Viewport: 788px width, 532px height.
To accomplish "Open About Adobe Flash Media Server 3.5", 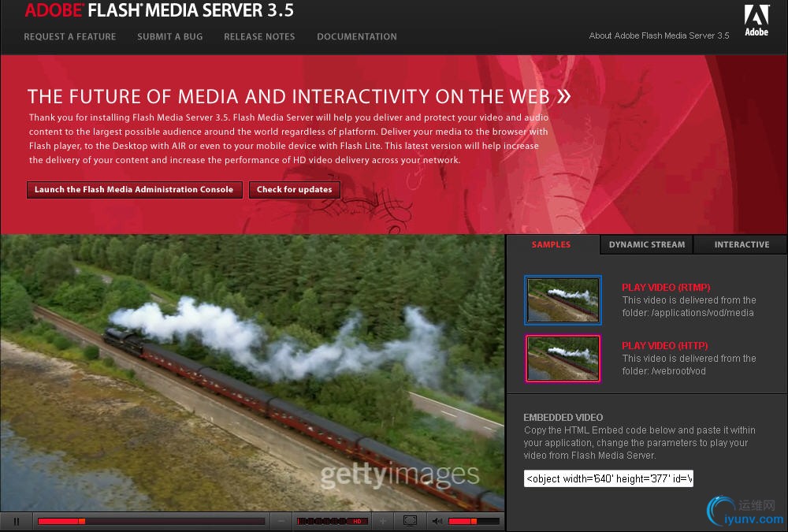I will tap(659, 35).
